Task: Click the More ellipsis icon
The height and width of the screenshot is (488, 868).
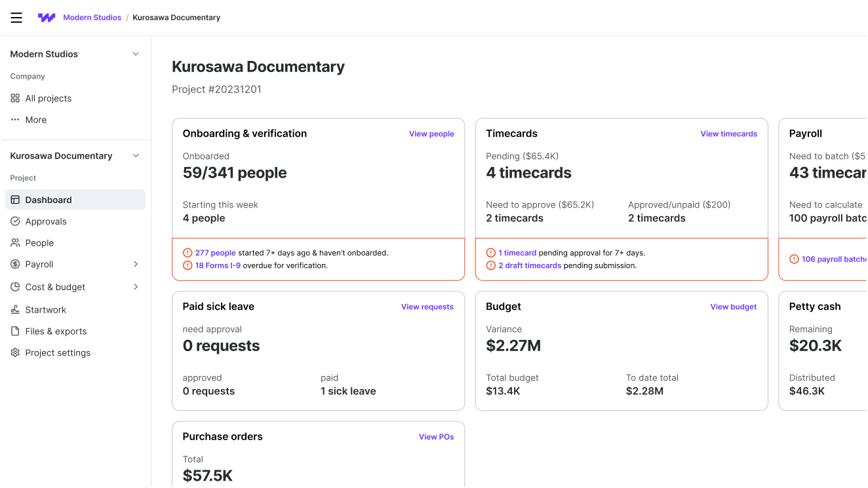Action: (15, 120)
